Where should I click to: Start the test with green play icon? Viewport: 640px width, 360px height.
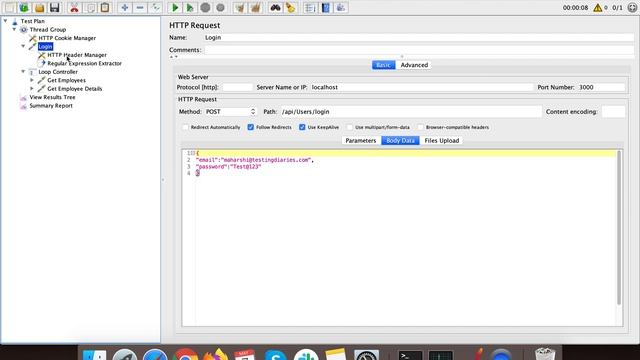pos(175,7)
